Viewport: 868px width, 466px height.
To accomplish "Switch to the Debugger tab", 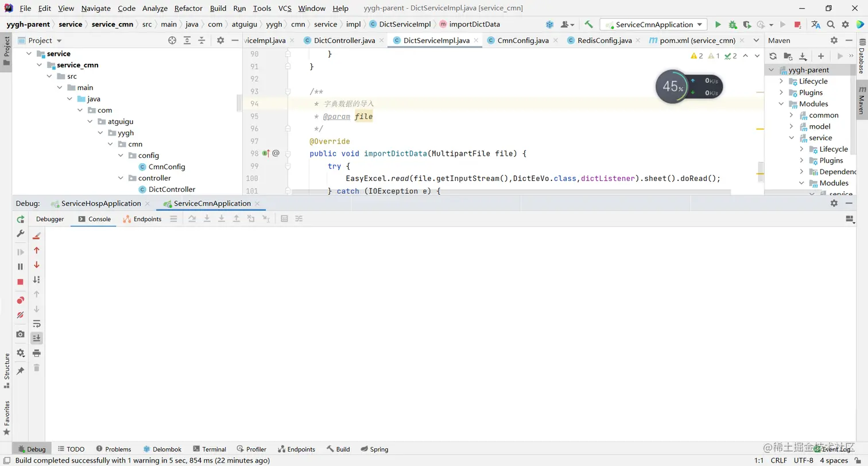I will (50, 219).
